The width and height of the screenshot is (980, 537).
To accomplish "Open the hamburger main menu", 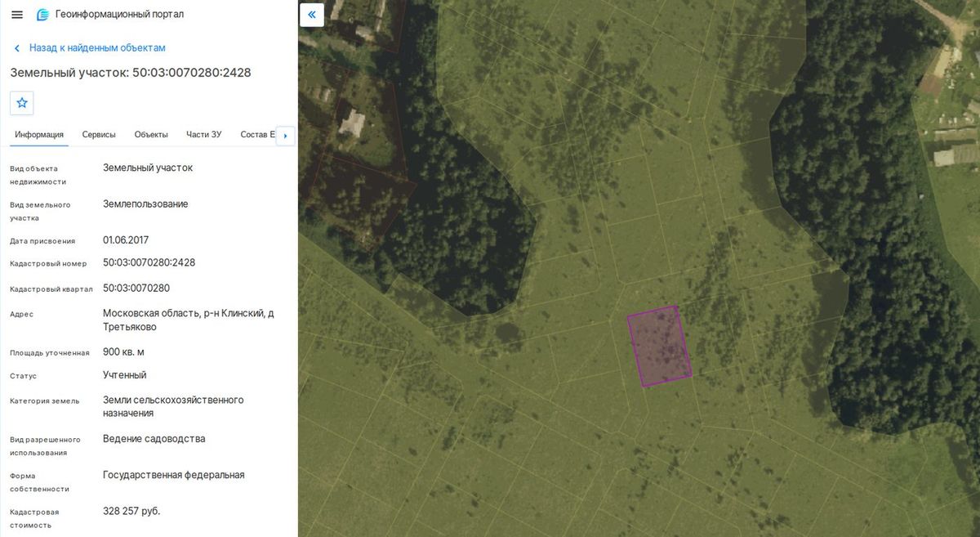I will tap(17, 15).
